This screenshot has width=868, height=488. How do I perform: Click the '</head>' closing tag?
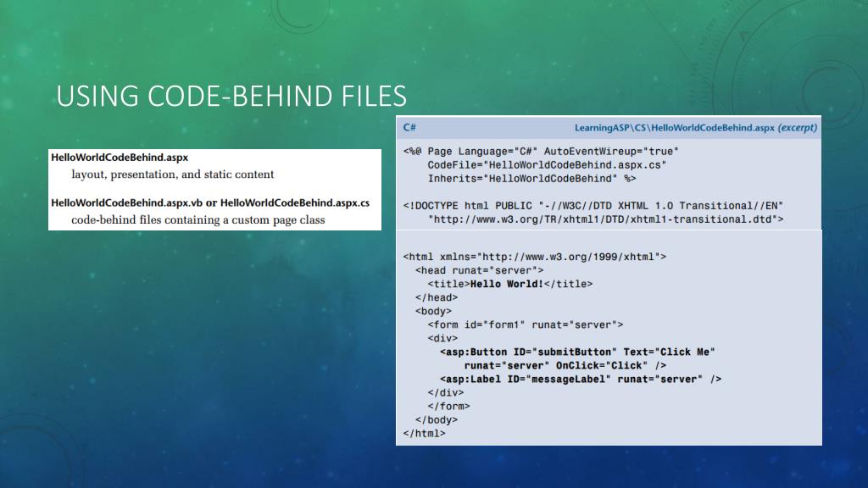pos(437,297)
